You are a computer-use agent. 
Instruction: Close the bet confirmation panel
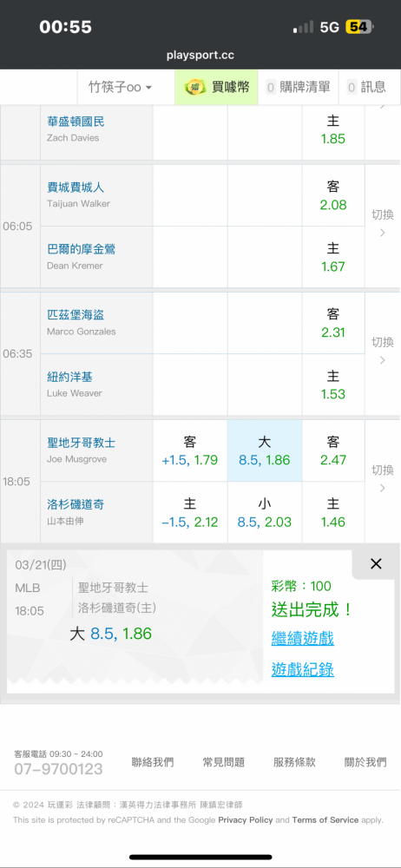(x=376, y=564)
